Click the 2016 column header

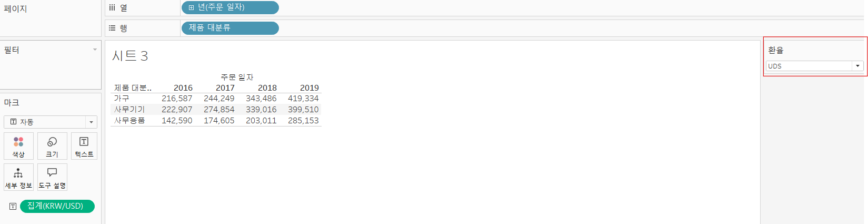(183, 88)
